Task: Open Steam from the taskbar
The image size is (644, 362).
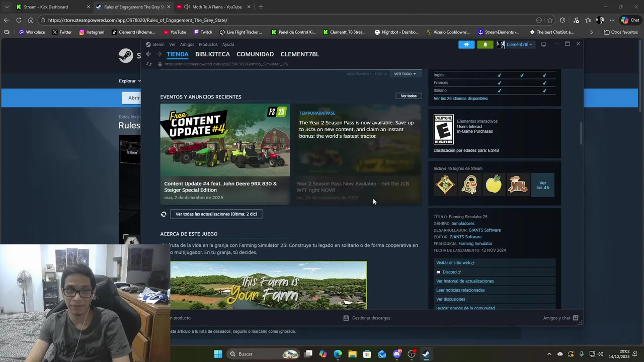Action: 426,354
